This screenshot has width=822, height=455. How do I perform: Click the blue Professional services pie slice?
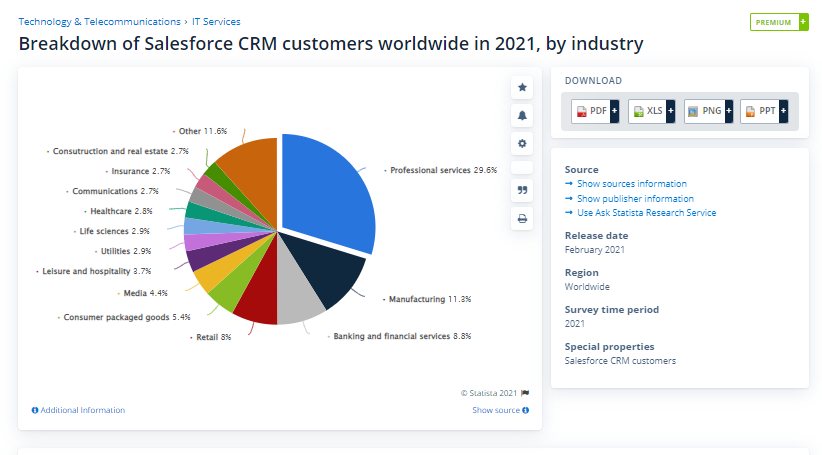(x=330, y=190)
